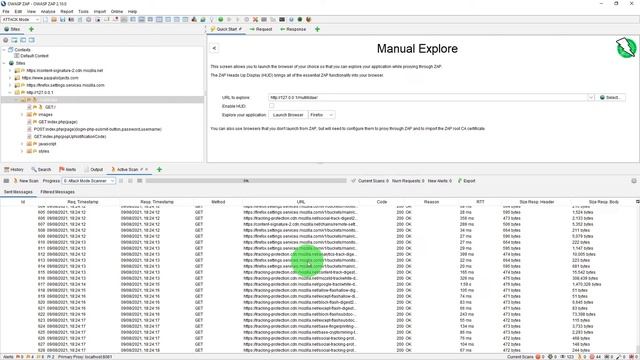640x360 pixels.
Task: Enable the HUD checkbox
Action: point(271,106)
